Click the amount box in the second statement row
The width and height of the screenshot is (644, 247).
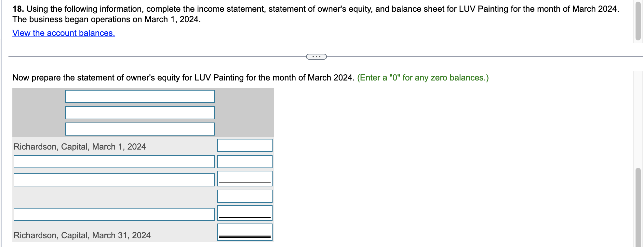pos(245,161)
